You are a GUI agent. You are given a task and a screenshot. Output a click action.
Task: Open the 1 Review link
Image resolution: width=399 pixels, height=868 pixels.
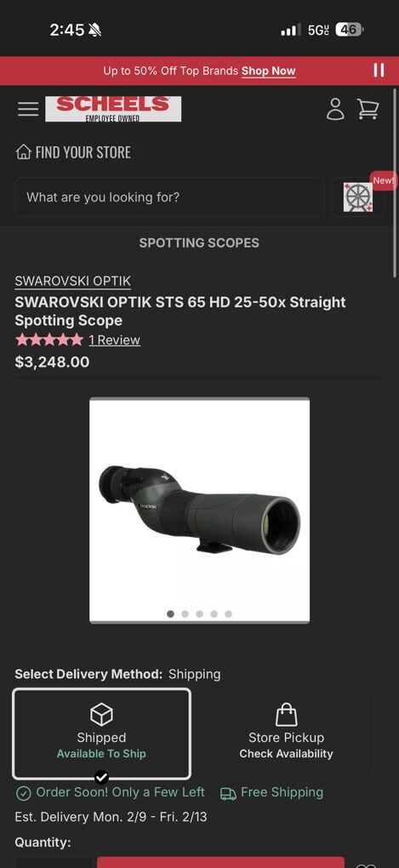115,340
